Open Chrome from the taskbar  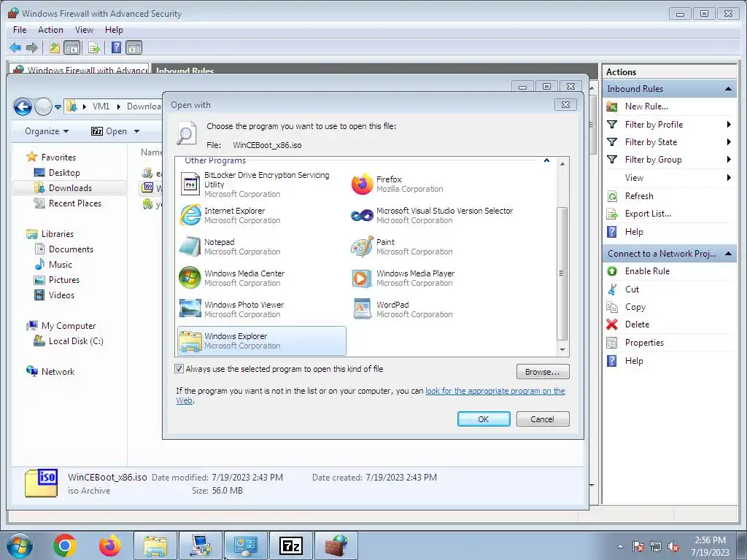[x=65, y=545]
